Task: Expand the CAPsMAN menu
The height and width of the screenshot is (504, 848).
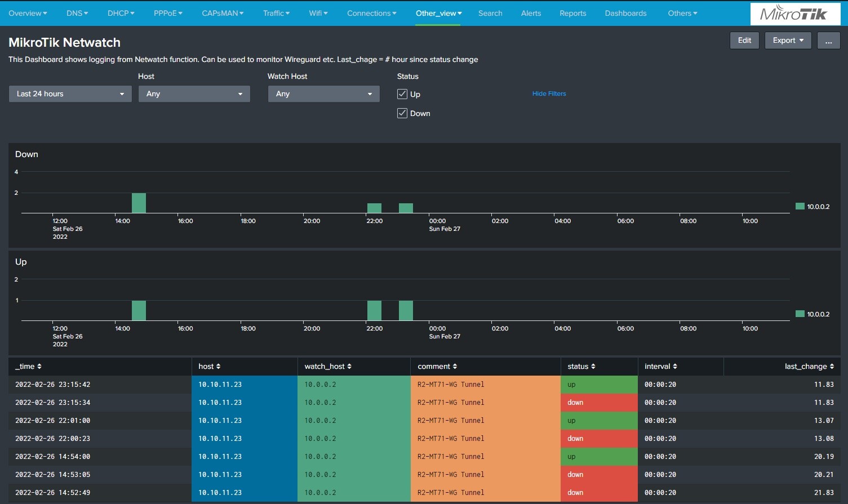Action: click(x=223, y=13)
